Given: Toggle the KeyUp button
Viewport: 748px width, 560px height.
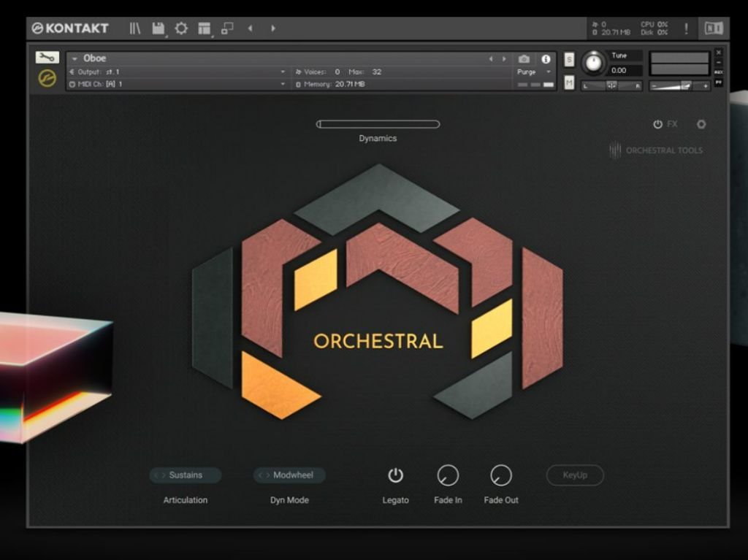Looking at the screenshot, I should [x=575, y=475].
